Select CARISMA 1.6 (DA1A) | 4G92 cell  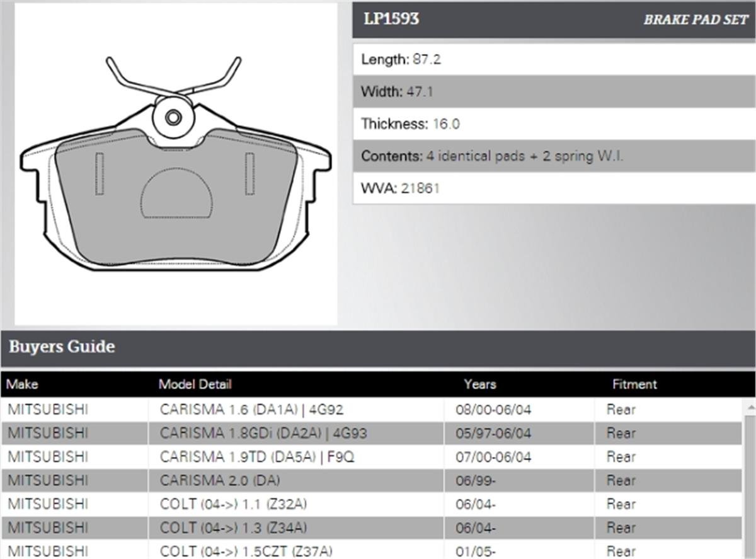pyautogui.click(x=296, y=410)
